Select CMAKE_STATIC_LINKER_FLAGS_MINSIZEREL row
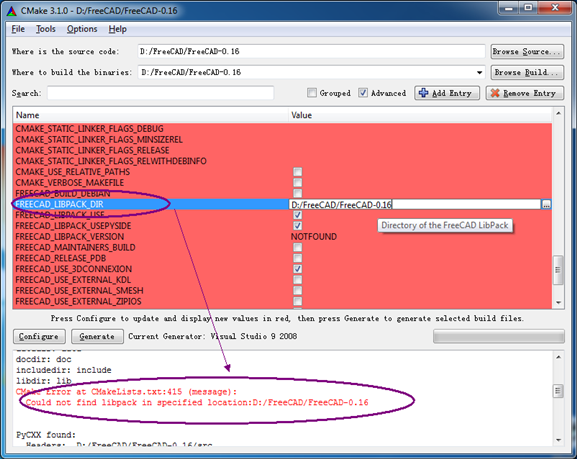Image resolution: width=577 pixels, height=459 pixels. pos(282,140)
